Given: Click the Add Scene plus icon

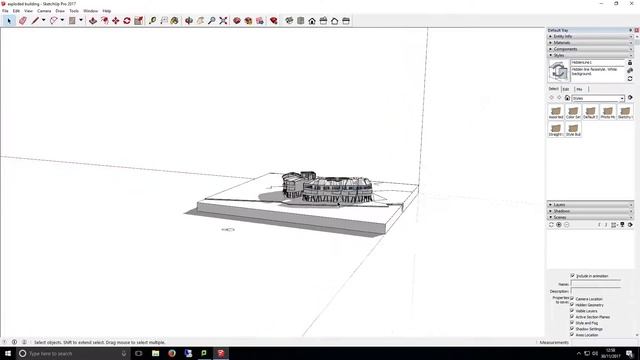Looking at the screenshot, I should (x=559, y=225).
